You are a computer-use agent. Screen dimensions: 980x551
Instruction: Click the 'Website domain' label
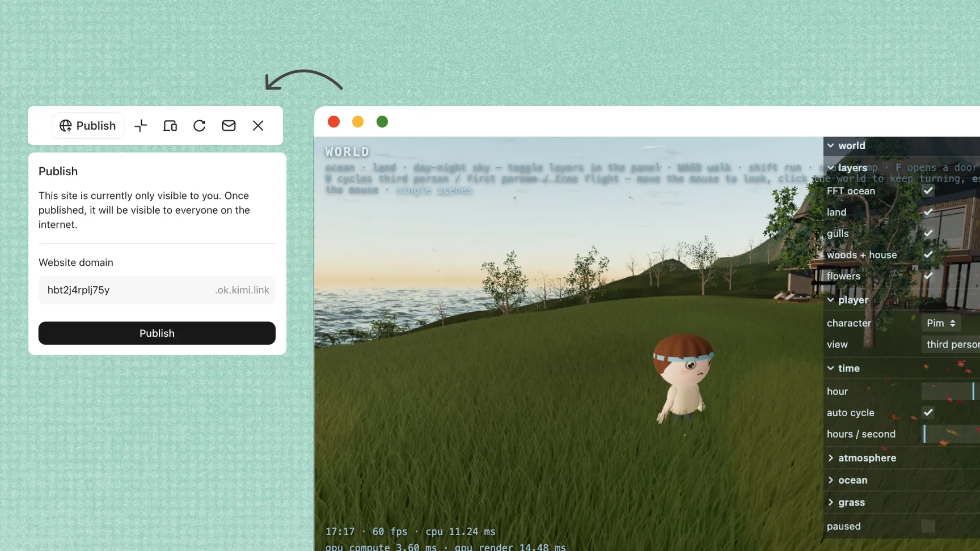pyautogui.click(x=76, y=262)
